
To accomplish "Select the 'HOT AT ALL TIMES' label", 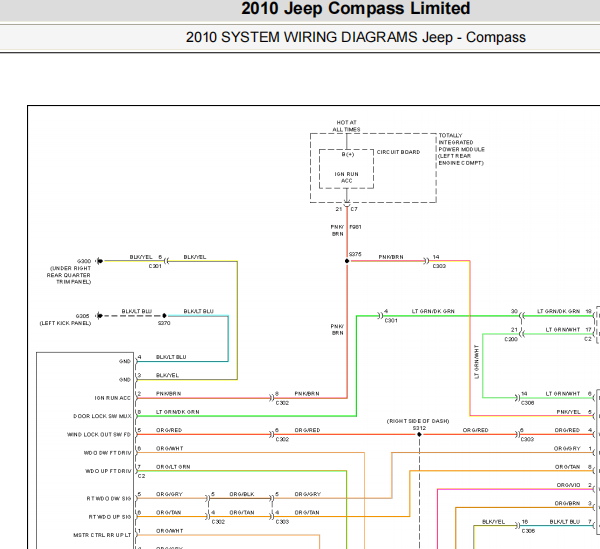I will [346, 126].
